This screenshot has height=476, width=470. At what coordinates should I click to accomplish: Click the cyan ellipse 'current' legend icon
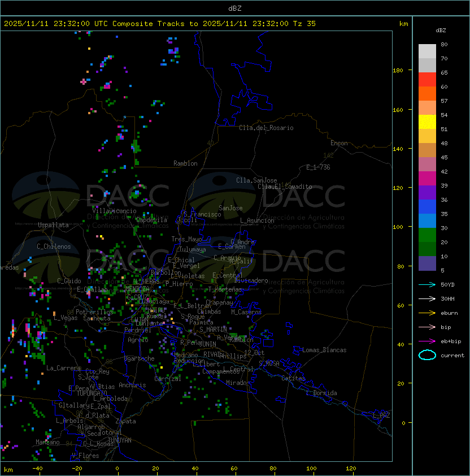pyautogui.click(x=427, y=355)
